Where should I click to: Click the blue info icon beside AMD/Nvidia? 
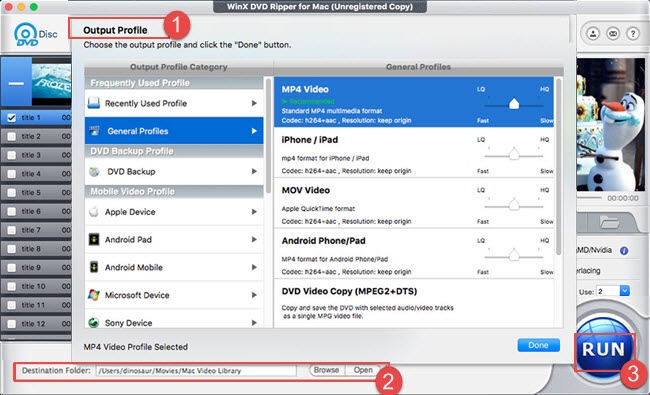click(x=624, y=250)
